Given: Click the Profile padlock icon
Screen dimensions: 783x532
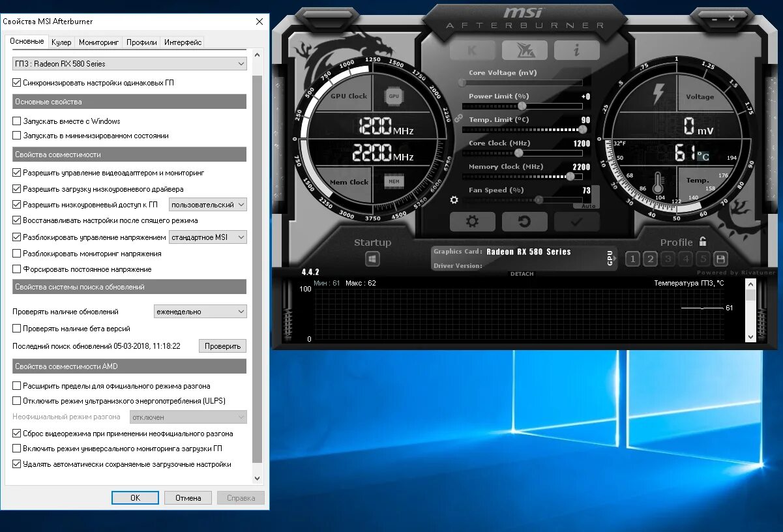Looking at the screenshot, I should (x=703, y=241).
